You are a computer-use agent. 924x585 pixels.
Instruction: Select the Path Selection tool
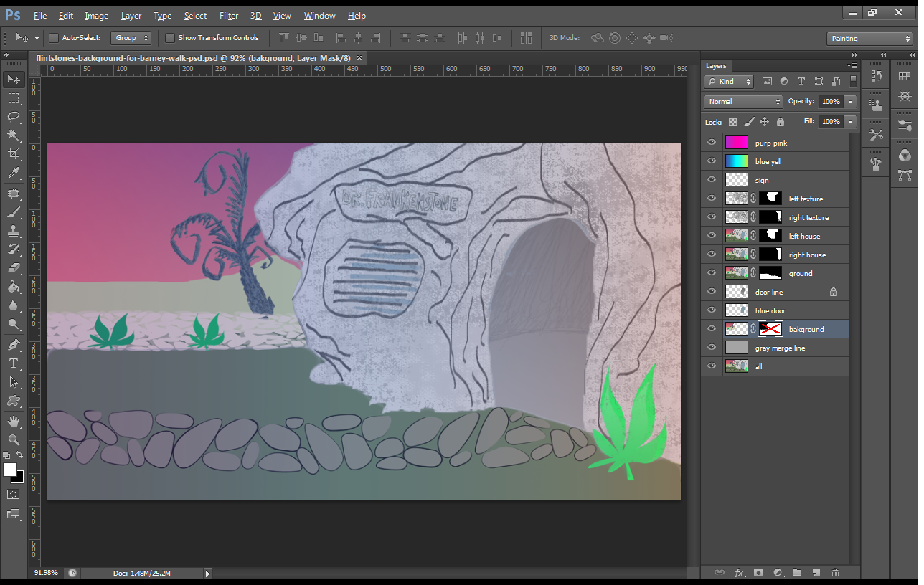[x=14, y=382]
